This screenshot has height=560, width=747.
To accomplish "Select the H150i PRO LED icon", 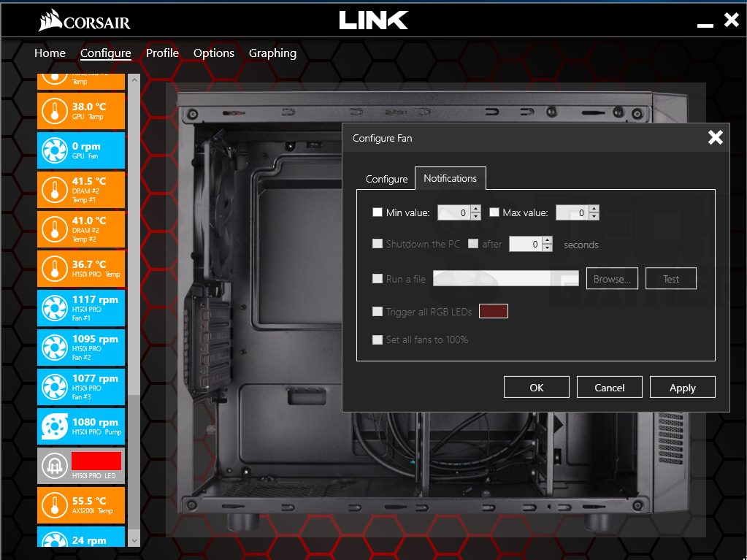I will [54, 466].
